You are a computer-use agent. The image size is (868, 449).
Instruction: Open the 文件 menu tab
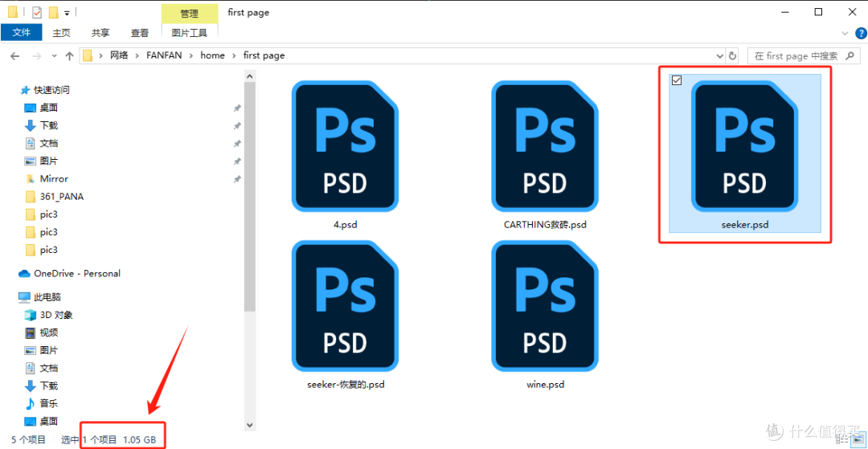point(21,33)
